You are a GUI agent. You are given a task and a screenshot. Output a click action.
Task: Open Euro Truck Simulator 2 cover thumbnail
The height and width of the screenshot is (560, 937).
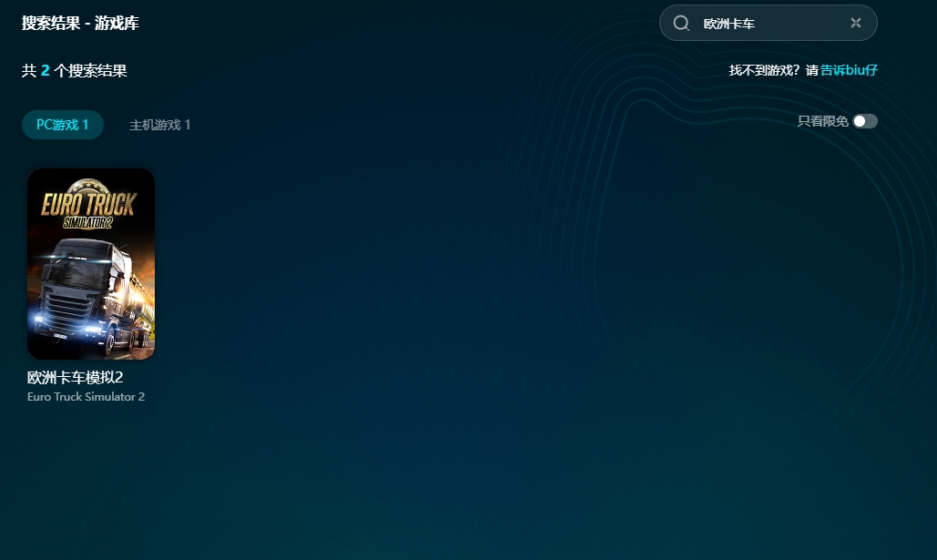point(91,263)
